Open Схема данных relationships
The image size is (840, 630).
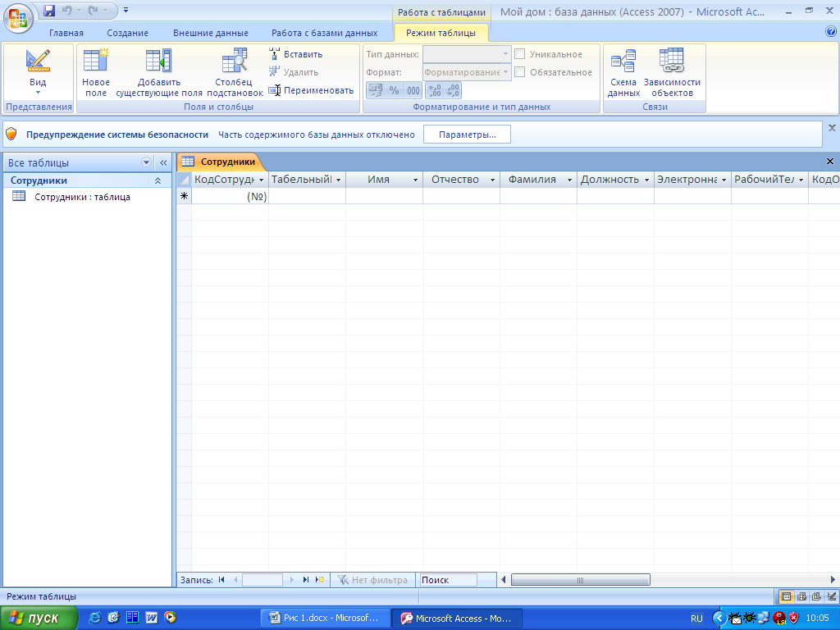(x=623, y=73)
